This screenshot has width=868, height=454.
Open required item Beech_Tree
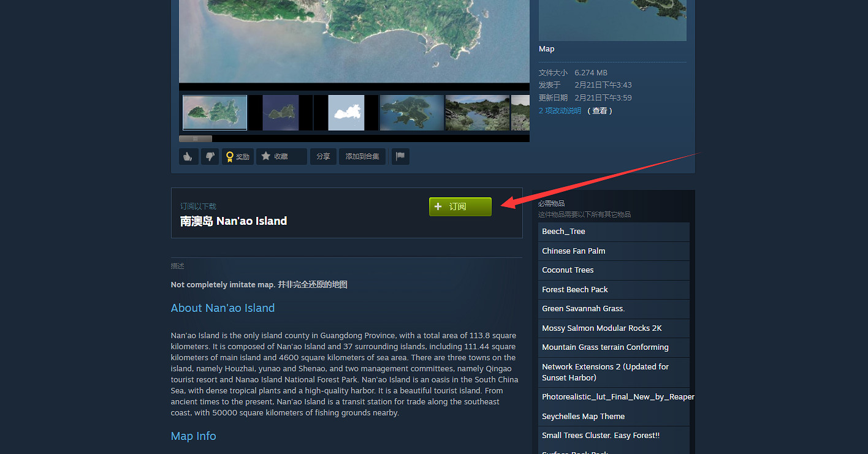[563, 232]
